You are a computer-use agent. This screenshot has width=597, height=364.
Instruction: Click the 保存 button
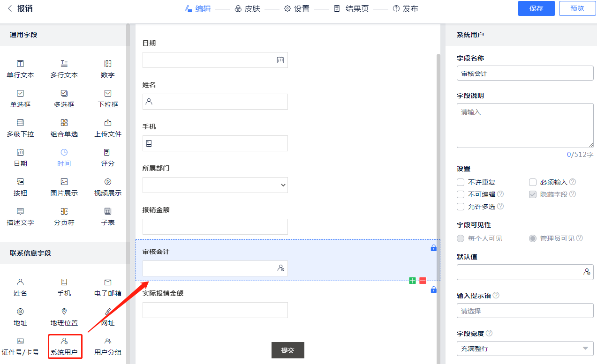click(x=536, y=8)
